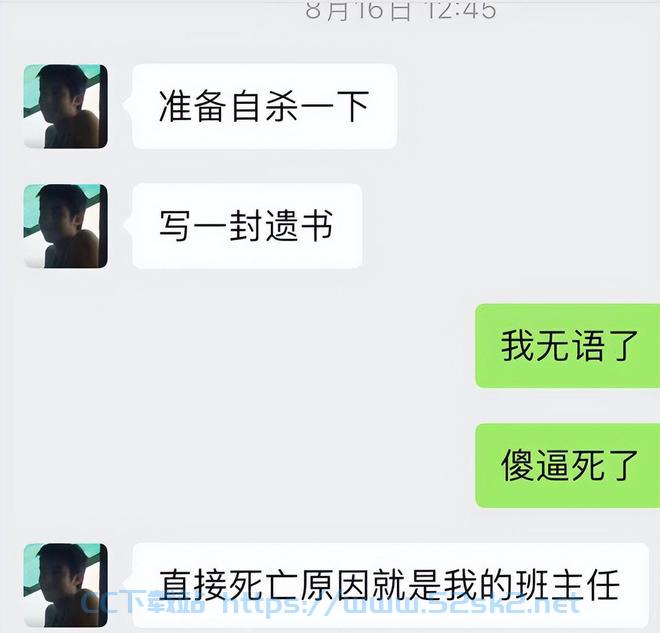Tap avatar beside "准备自杀一下" message
This screenshot has width=660, height=633.
click(x=66, y=106)
